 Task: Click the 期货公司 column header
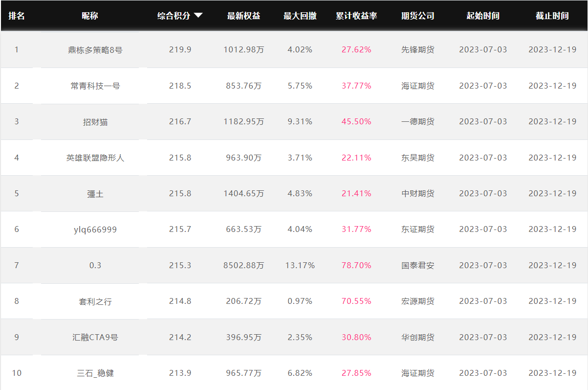418,16
